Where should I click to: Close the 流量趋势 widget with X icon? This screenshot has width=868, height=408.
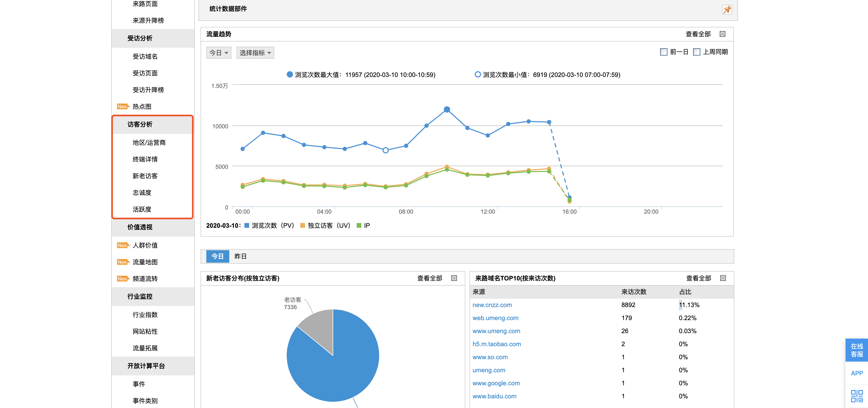[x=723, y=34]
